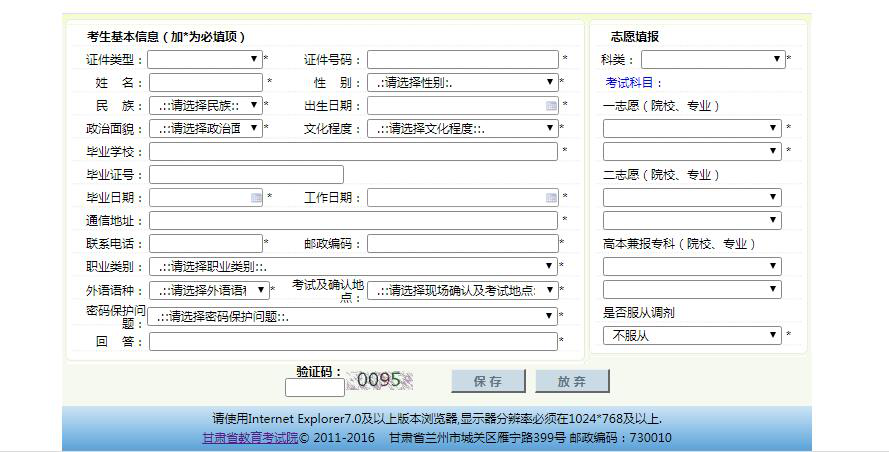
Task: Open calendar icon for 毕业日期 field
Action: pos(256,197)
